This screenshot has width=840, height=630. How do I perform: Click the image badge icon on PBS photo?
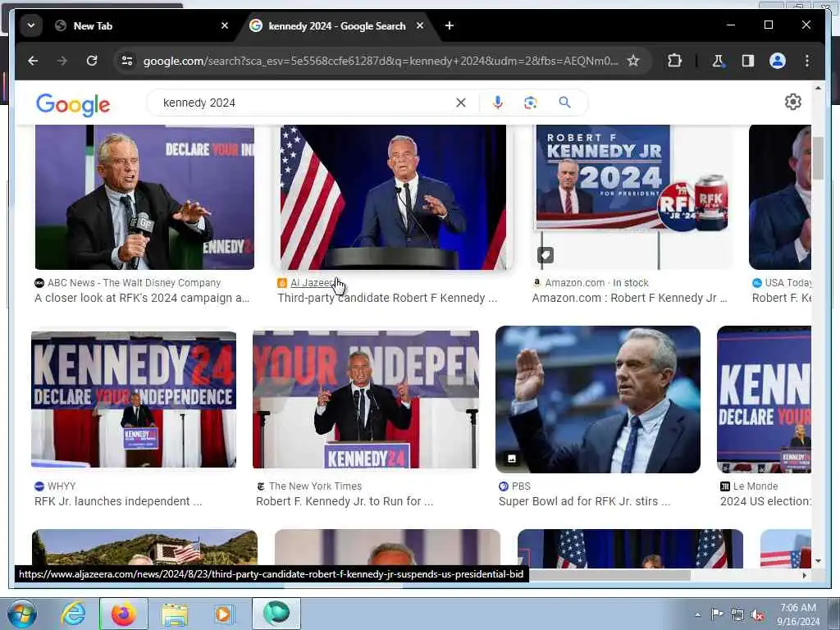click(512, 458)
